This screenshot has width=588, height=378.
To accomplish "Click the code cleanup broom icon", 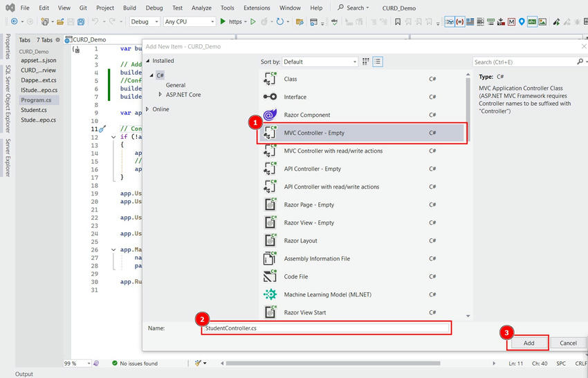I will click(199, 363).
